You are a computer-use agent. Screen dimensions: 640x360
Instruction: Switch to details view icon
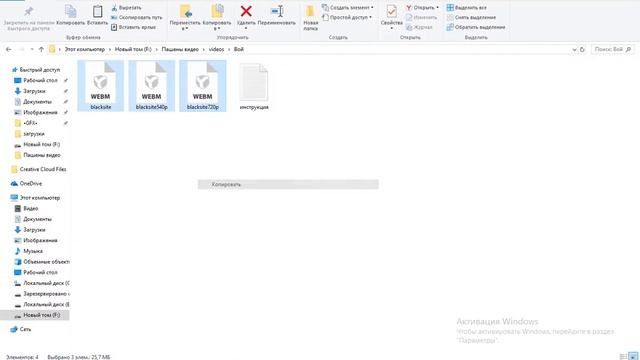click(x=623, y=356)
